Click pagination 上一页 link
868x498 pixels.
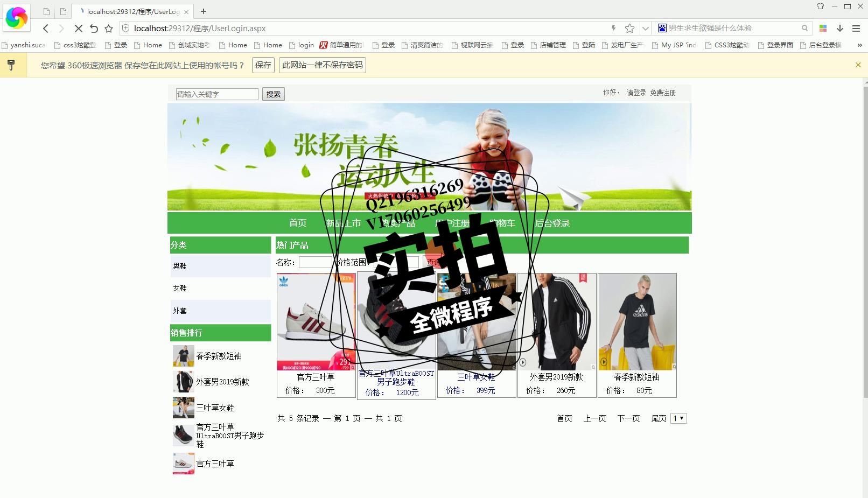595,418
